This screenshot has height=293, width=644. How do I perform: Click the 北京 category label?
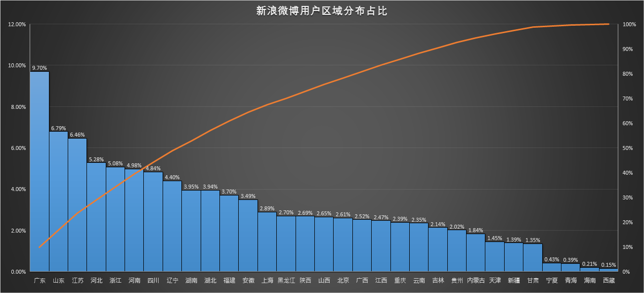343,281
